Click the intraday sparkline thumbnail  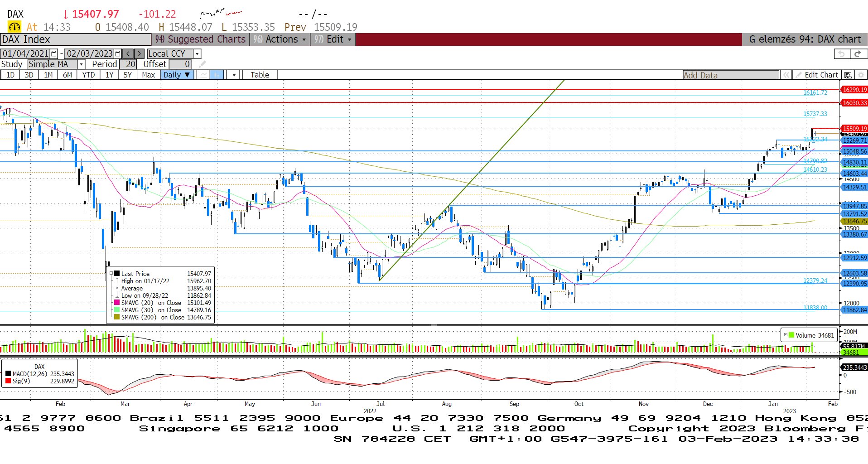tap(221, 13)
